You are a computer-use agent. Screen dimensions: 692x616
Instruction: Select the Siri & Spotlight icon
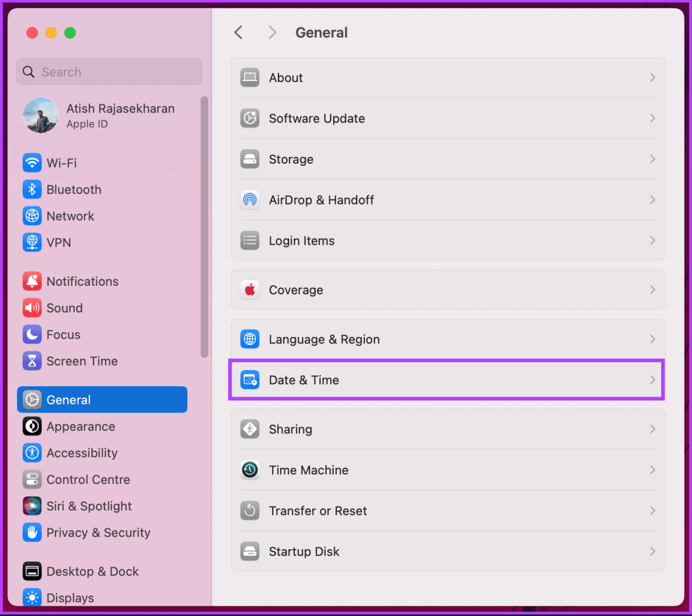pyautogui.click(x=32, y=506)
